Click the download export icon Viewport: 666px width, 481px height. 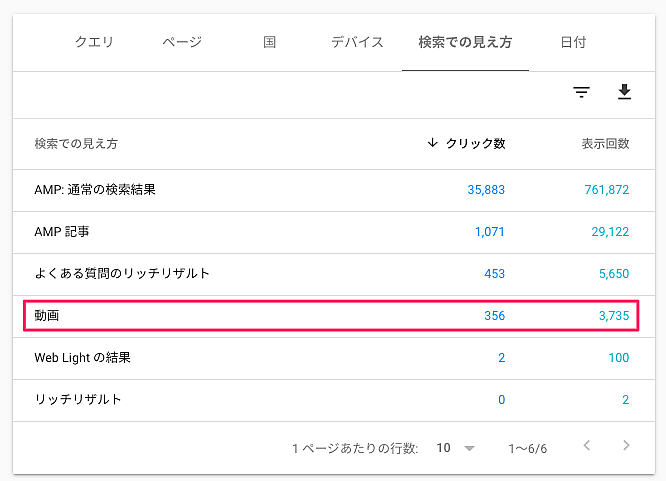[625, 93]
